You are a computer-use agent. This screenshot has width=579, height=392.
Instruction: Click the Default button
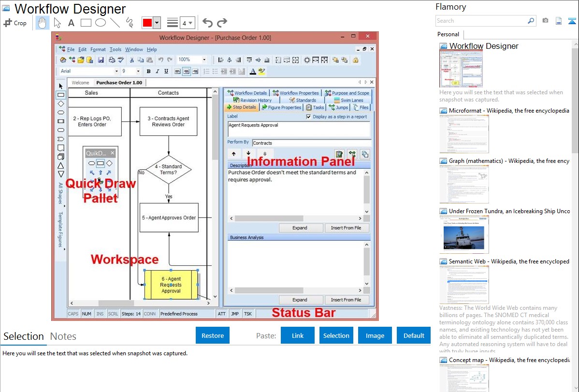pos(414,335)
